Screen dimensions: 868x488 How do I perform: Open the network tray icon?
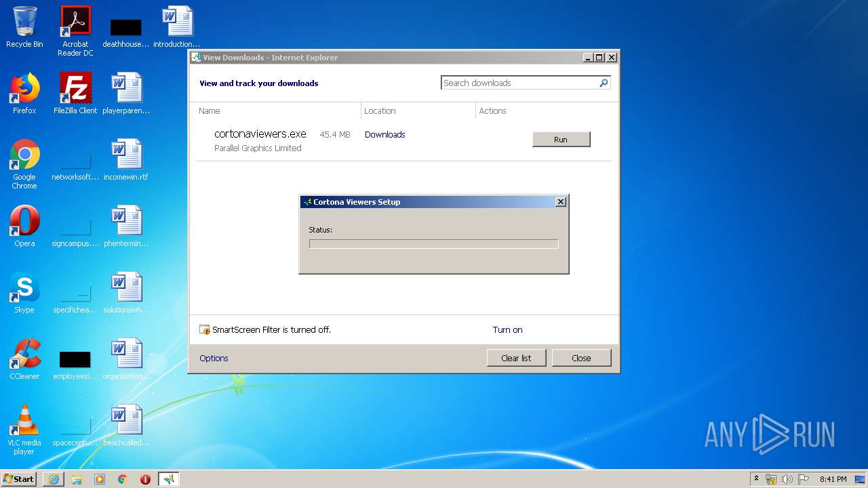click(771, 479)
